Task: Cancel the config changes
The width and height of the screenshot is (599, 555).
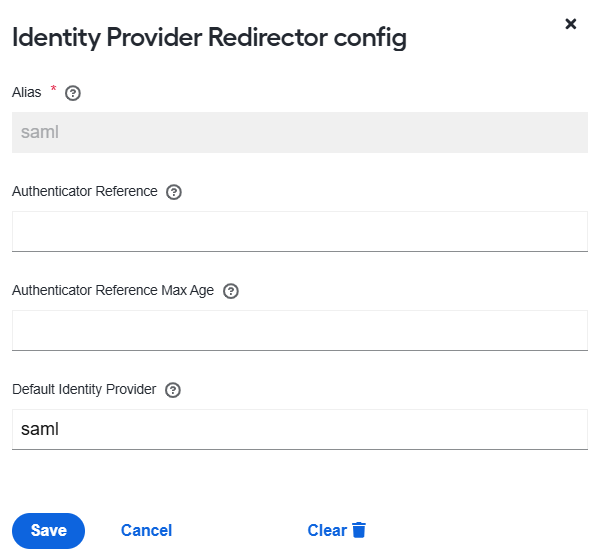Action: tap(146, 531)
